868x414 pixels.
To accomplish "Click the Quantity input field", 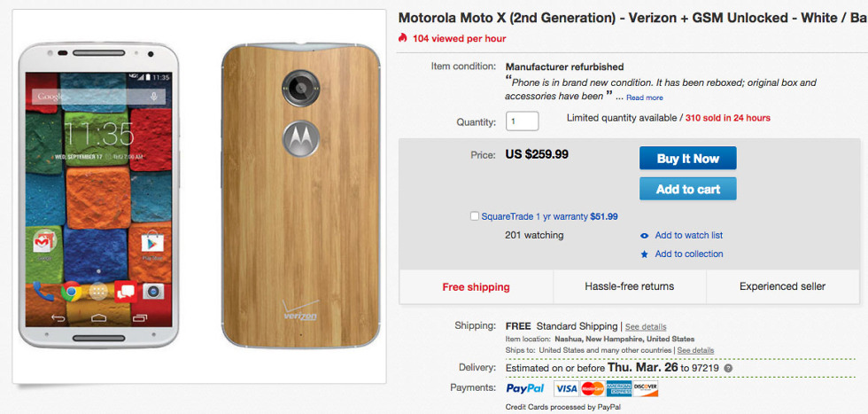I will click(x=522, y=121).
